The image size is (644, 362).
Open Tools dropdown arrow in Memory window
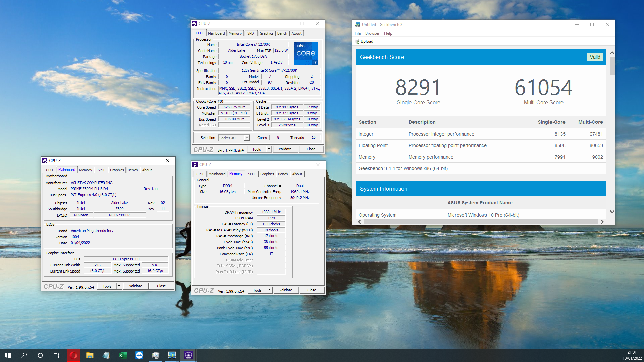click(x=269, y=290)
